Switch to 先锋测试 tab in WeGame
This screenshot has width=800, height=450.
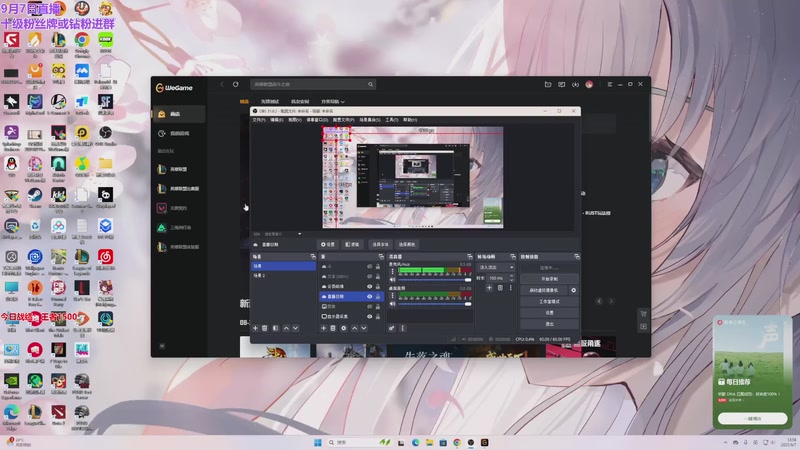pos(270,102)
